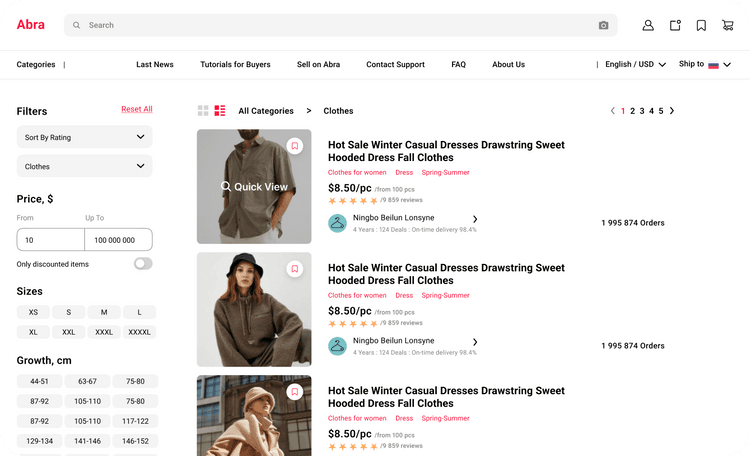Open saved bookmarks in header

pyautogui.click(x=701, y=25)
